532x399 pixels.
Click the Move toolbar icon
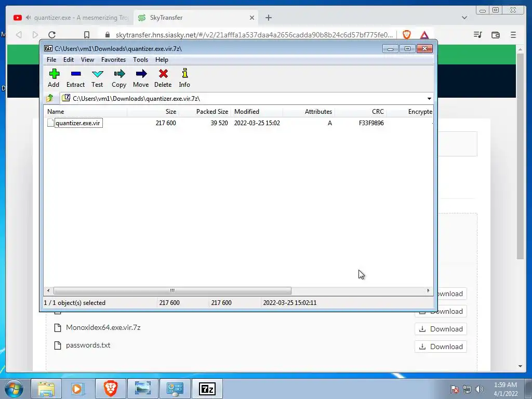point(141,78)
